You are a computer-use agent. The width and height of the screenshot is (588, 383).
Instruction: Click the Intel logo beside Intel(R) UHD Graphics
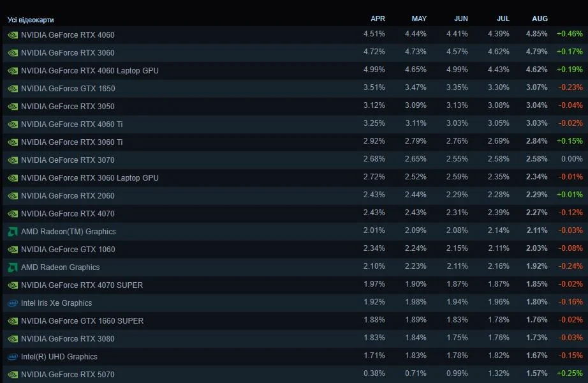(13, 357)
